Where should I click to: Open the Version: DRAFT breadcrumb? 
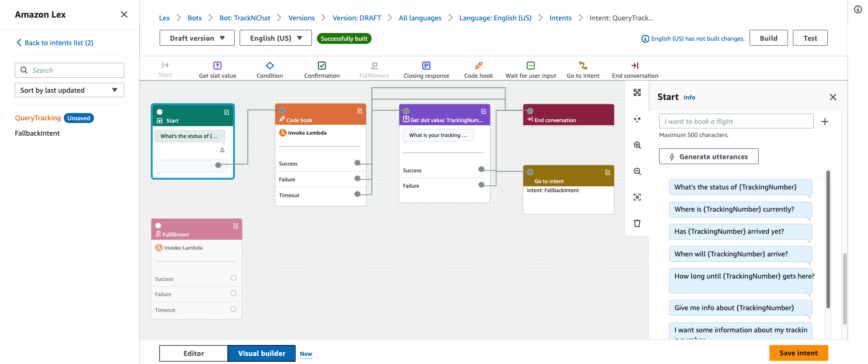(357, 18)
